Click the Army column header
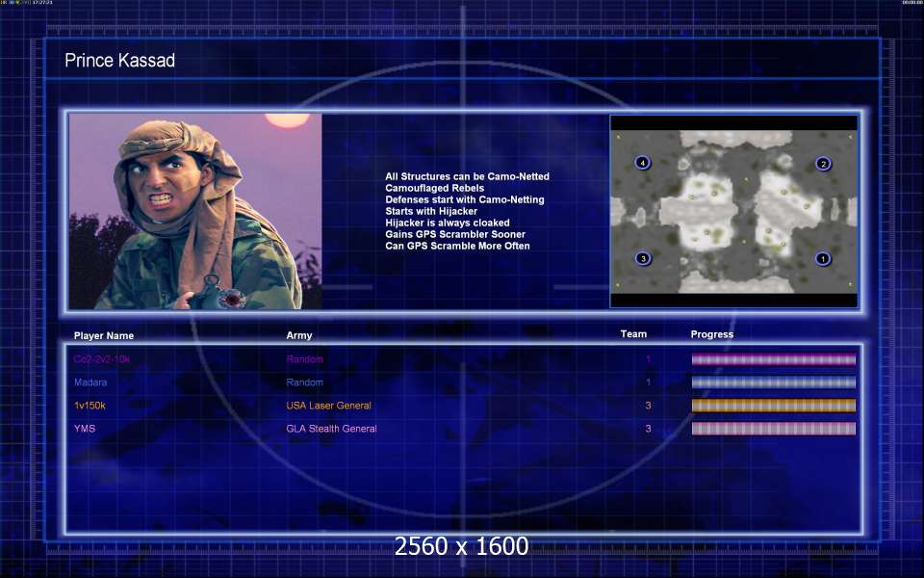Screen dimensions: 924x578 coord(299,335)
